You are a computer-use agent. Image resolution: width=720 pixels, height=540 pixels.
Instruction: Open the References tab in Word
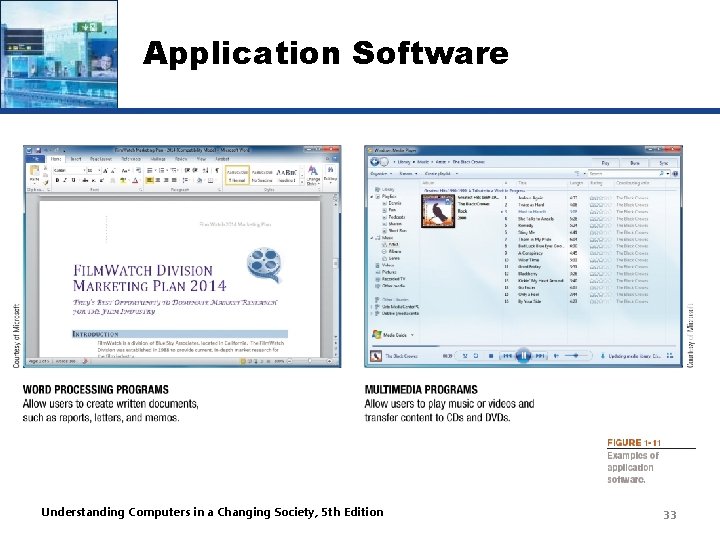point(131,159)
